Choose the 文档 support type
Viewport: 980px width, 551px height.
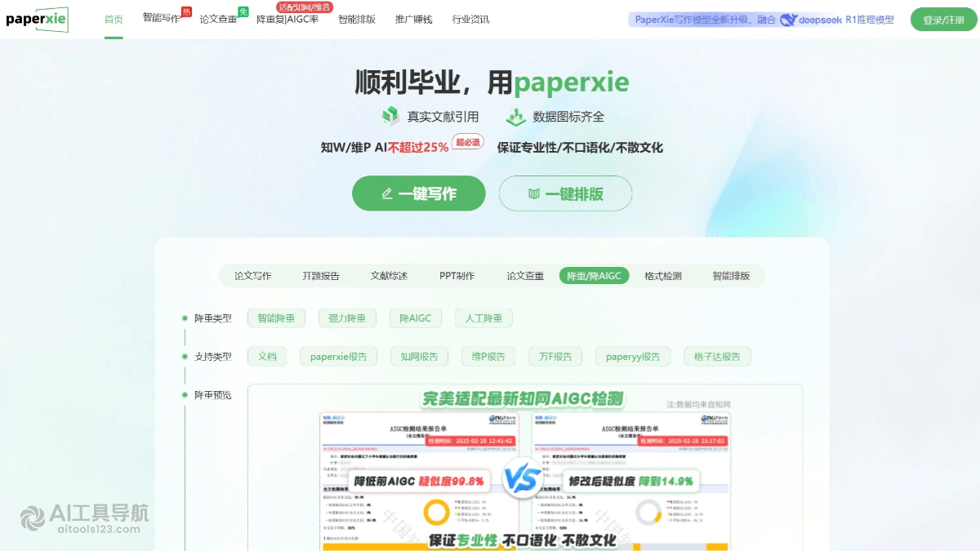coord(267,357)
